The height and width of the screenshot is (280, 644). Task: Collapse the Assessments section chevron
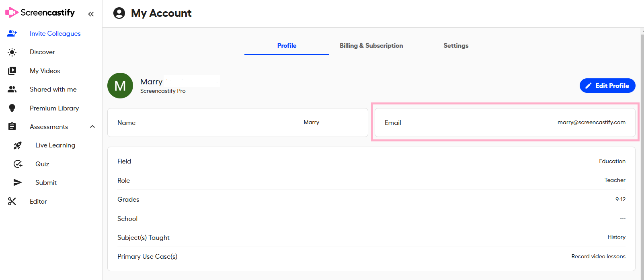pos(92,127)
